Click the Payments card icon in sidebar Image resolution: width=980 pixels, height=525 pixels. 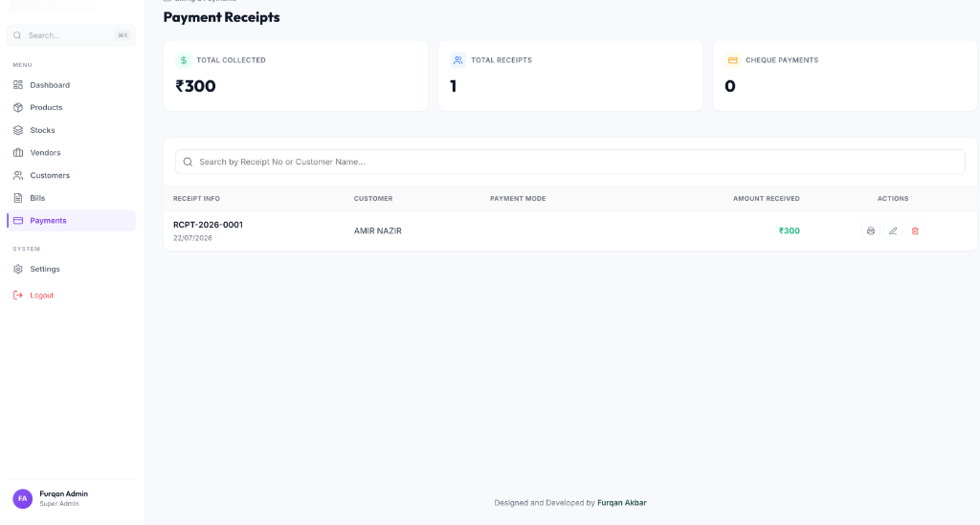(x=18, y=220)
